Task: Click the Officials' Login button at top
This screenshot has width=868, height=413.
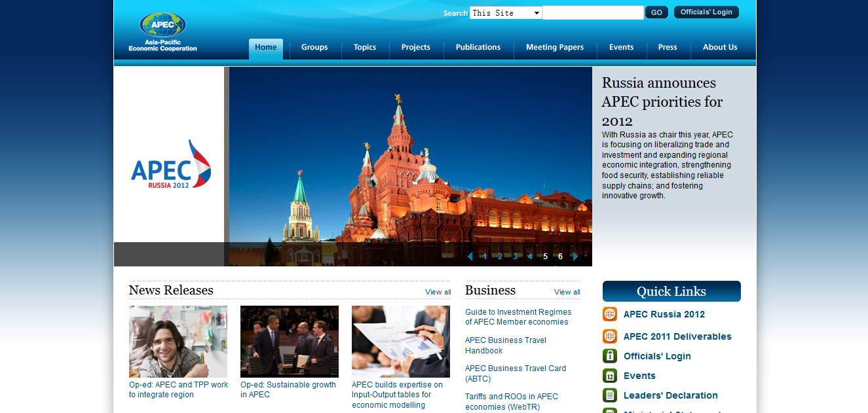Action: [x=706, y=12]
